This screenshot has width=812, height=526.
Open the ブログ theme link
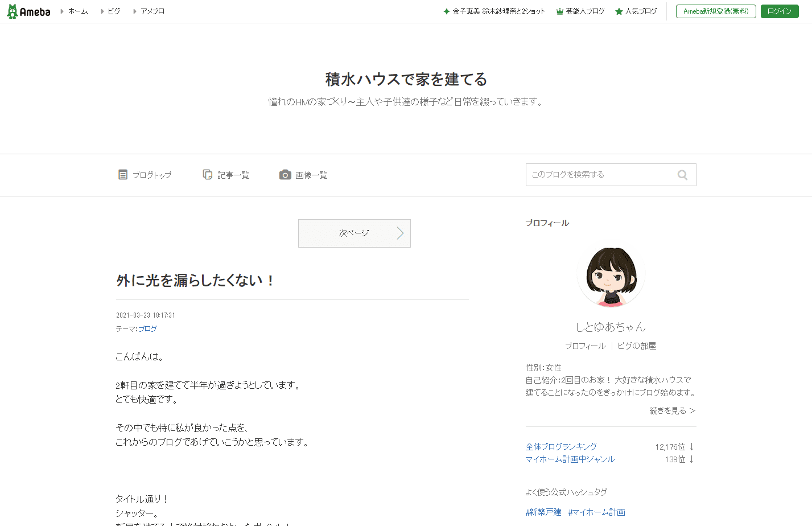[x=147, y=329]
